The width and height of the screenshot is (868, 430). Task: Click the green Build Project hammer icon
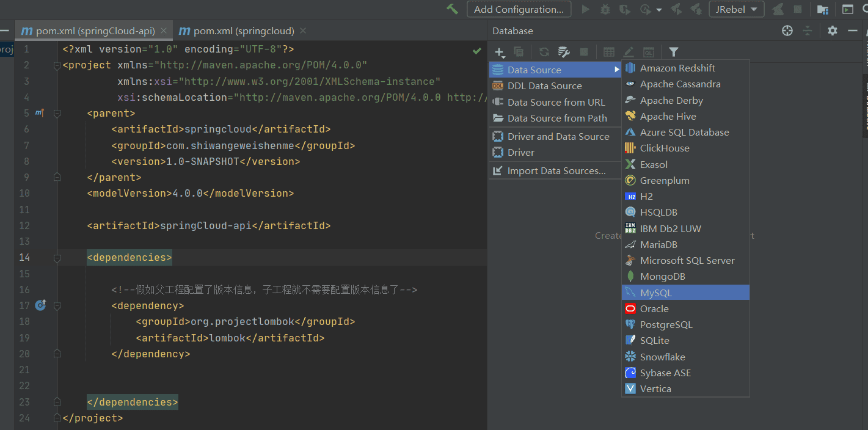(x=452, y=9)
